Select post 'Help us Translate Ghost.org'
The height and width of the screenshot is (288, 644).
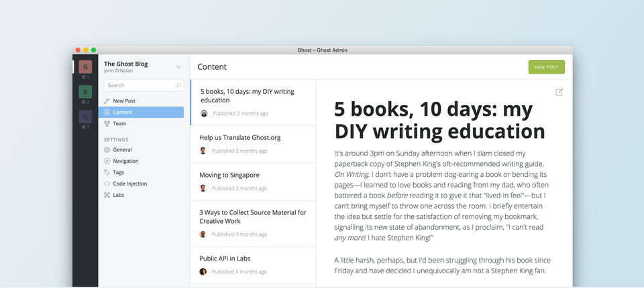(x=253, y=145)
